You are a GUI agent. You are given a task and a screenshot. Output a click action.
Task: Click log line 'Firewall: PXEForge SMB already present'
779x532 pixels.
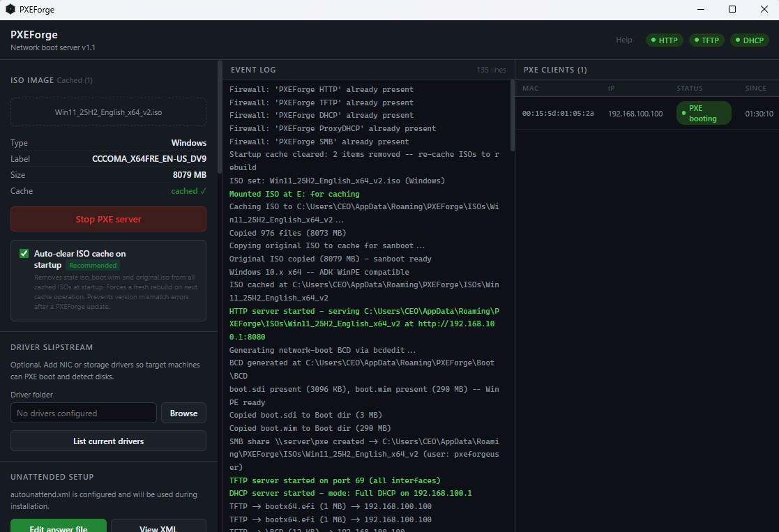pyautogui.click(x=319, y=142)
